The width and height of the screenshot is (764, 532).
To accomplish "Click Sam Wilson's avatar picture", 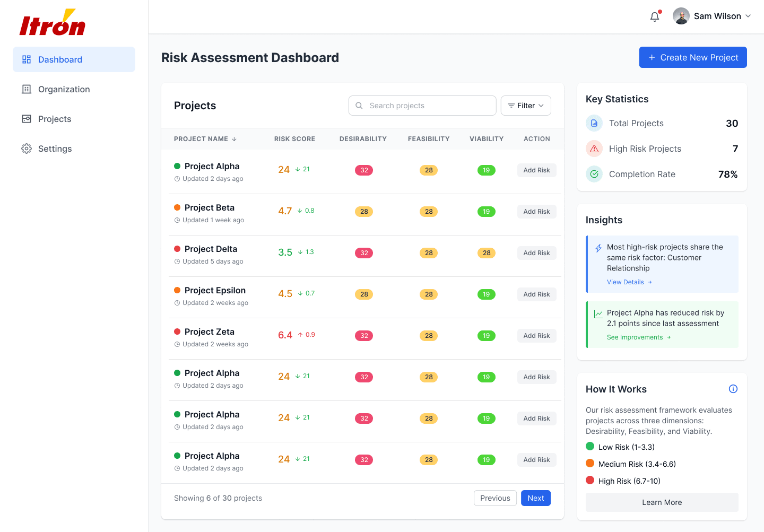I will (681, 16).
